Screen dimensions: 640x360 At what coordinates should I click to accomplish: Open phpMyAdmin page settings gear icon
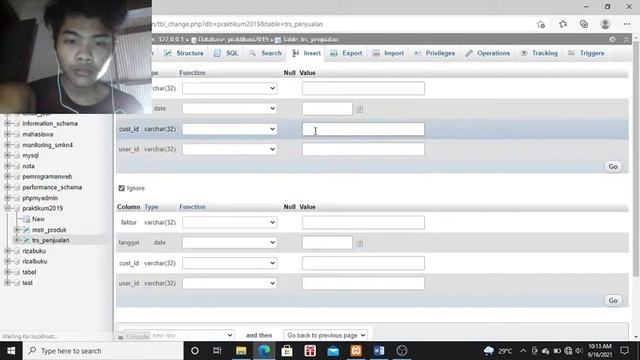pos(613,40)
